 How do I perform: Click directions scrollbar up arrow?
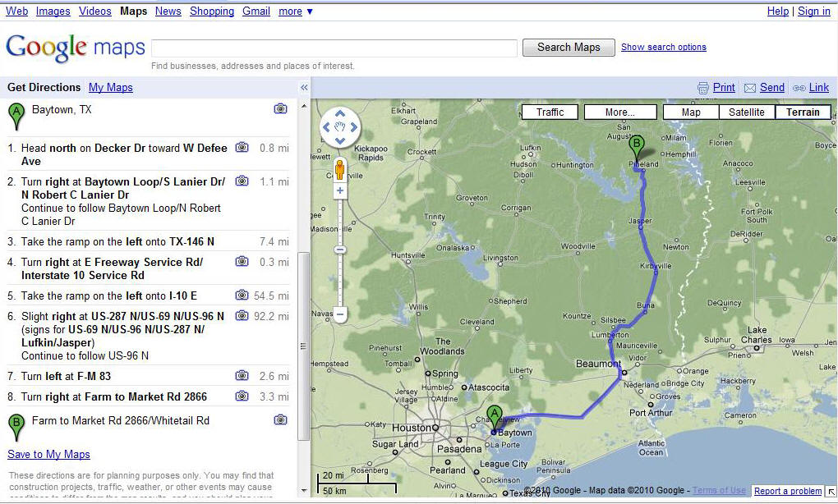point(303,106)
